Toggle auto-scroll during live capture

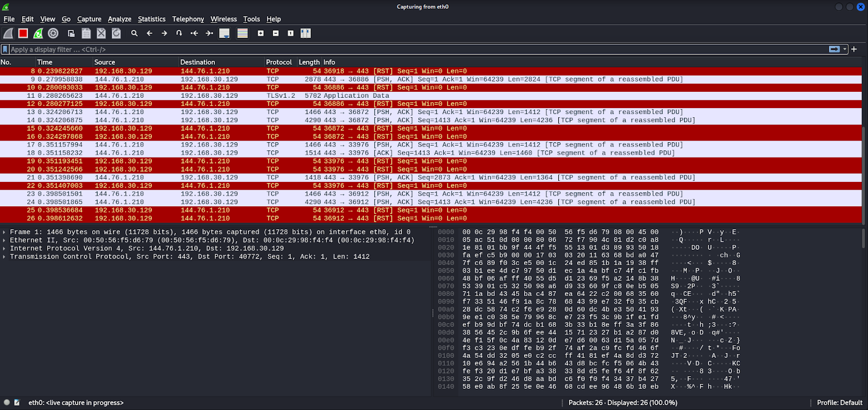tap(224, 34)
